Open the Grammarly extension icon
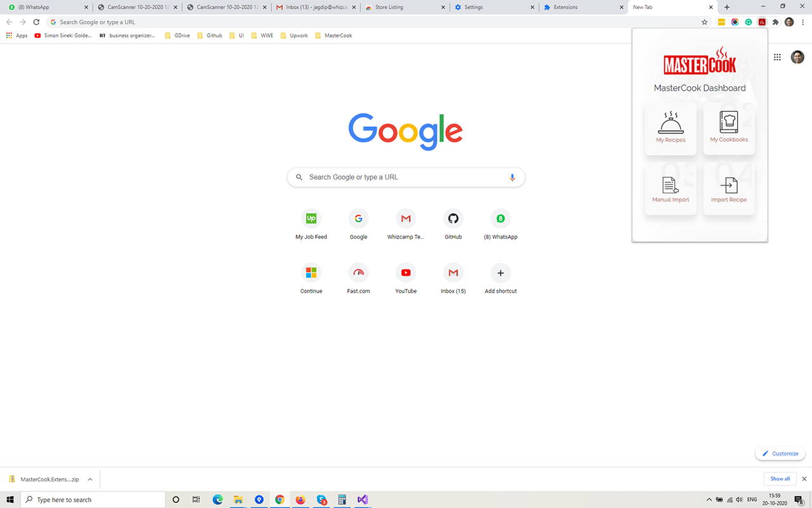 coord(749,22)
